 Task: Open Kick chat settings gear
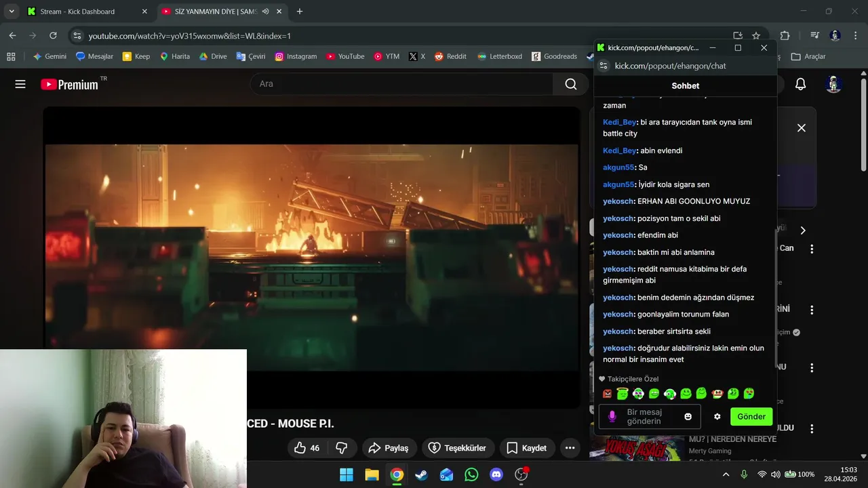point(717,416)
